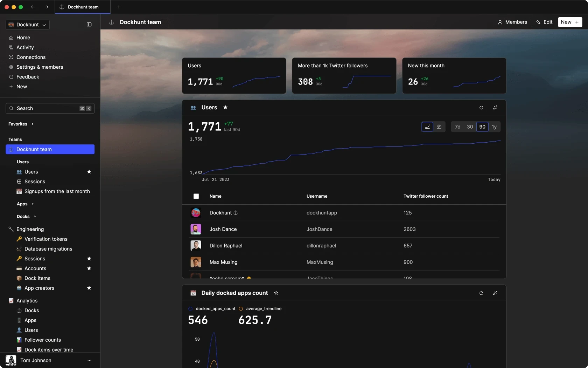588x368 pixels.
Task: Focus the Search field
Action: 50,108
